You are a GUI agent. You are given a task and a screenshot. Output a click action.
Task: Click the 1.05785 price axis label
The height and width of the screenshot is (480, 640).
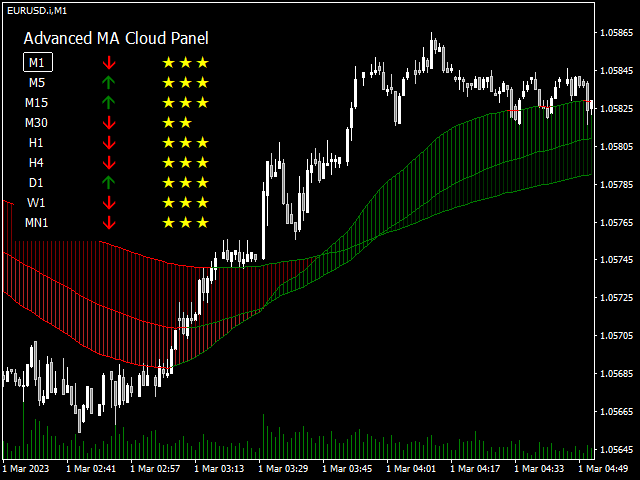coord(616,184)
